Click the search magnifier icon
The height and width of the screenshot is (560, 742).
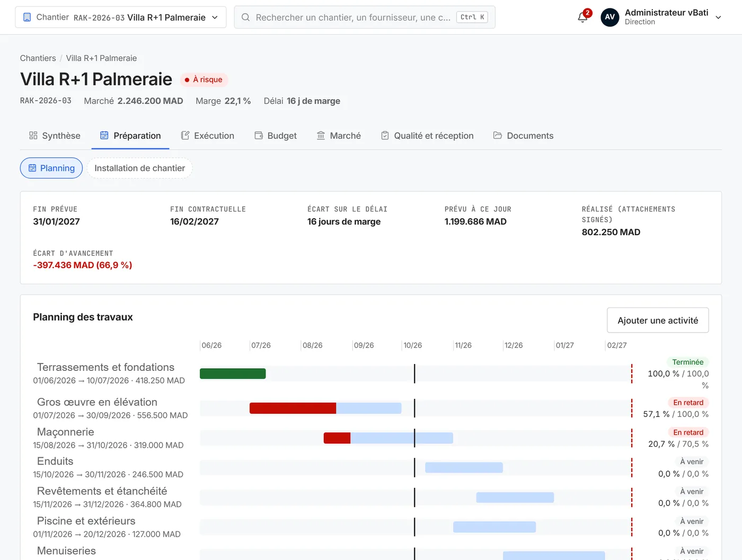(x=246, y=17)
